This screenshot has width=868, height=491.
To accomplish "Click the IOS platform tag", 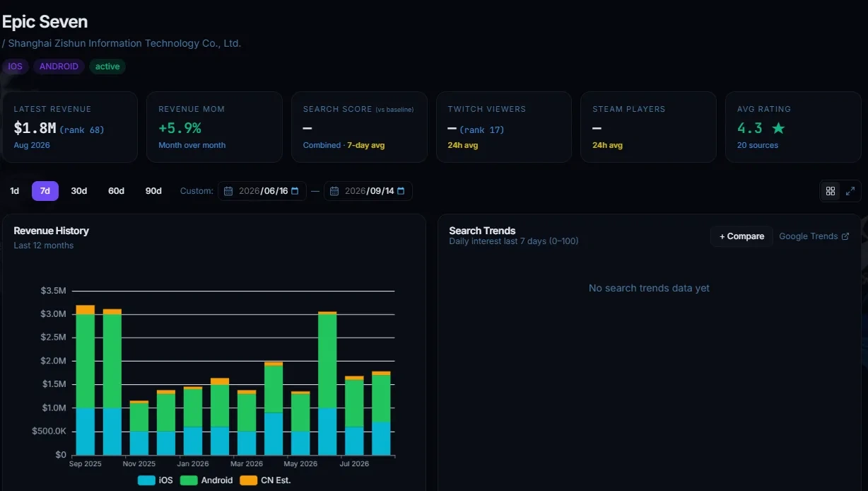I will (16, 67).
